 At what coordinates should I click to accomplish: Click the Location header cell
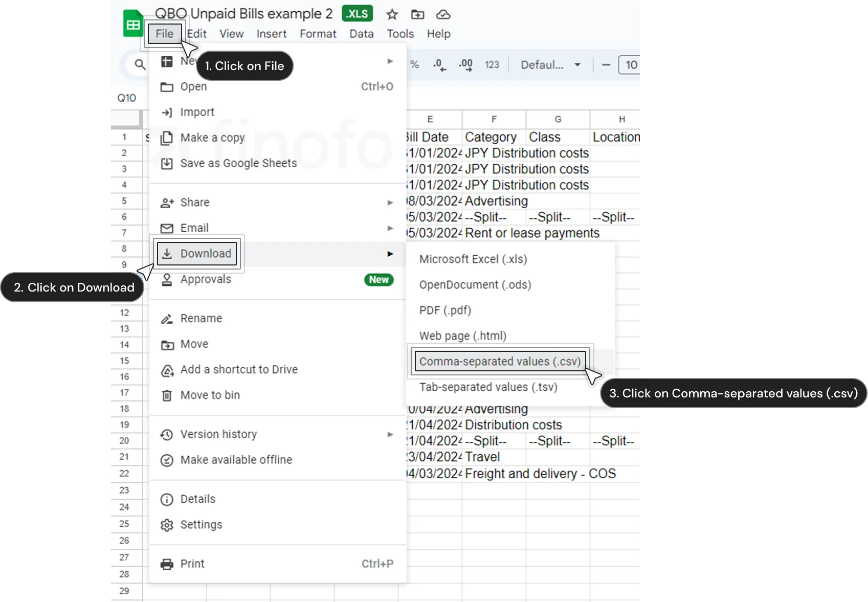coord(615,137)
